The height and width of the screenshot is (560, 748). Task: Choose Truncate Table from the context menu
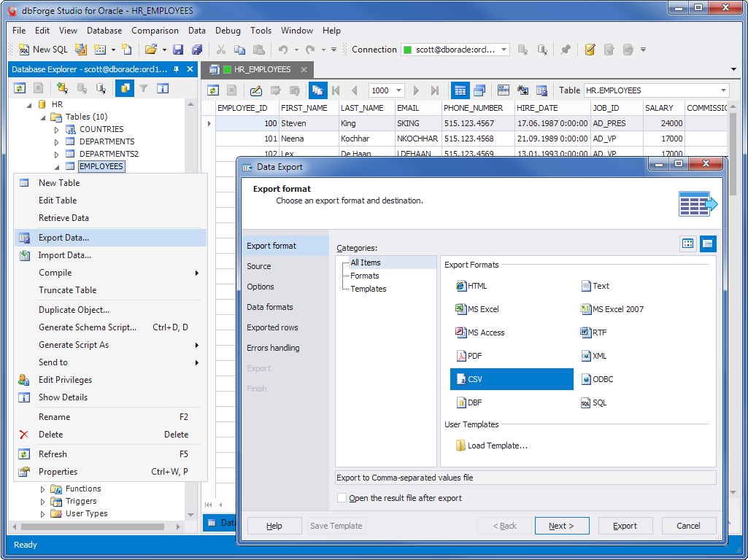111,290
